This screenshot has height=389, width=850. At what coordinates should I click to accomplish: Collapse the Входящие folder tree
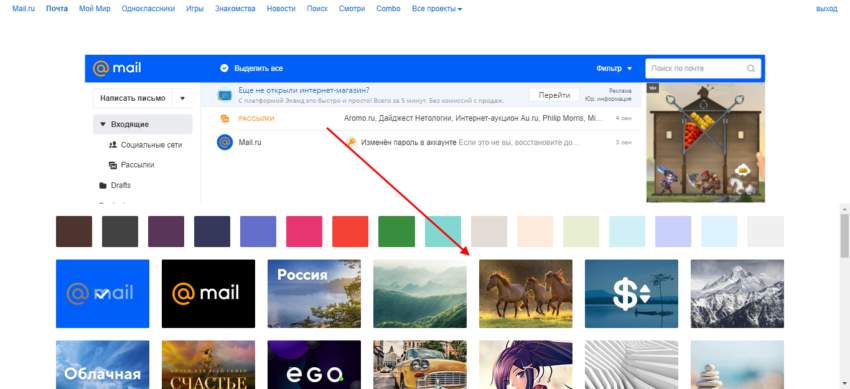click(x=102, y=124)
